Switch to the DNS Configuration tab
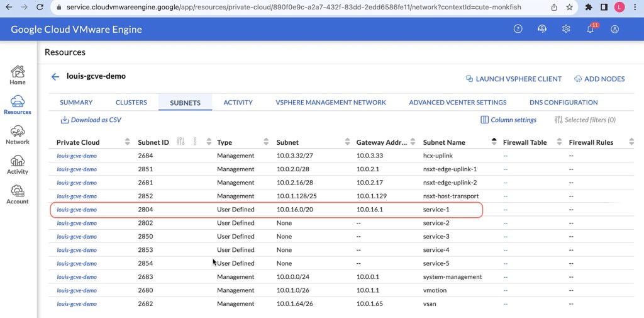644x318 pixels. 563,103
